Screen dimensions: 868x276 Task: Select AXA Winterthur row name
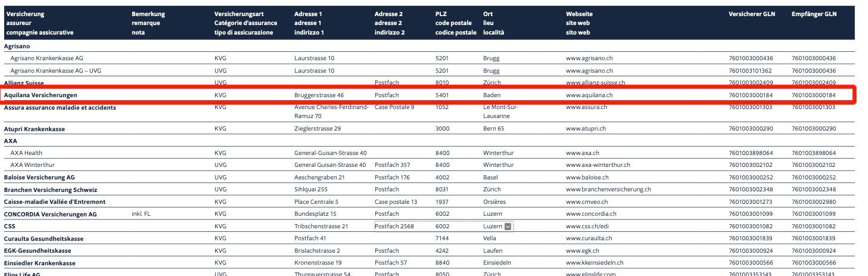pos(33,165)
